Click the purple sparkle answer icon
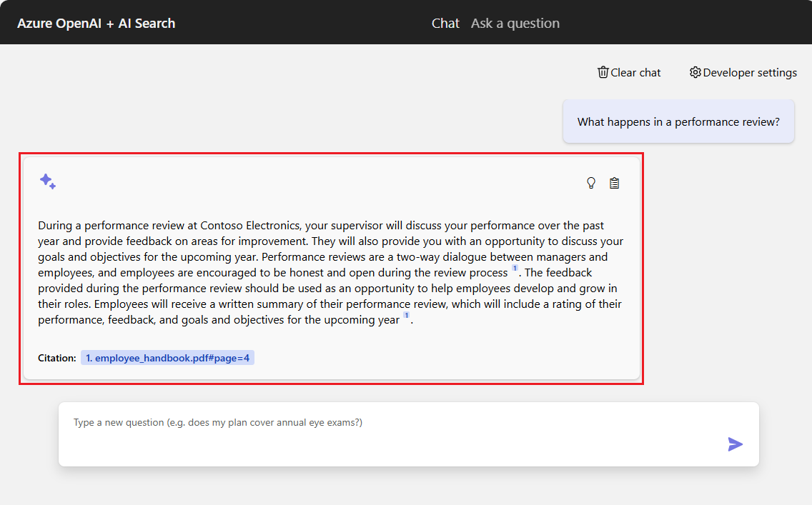 click(x=48, y=181)
